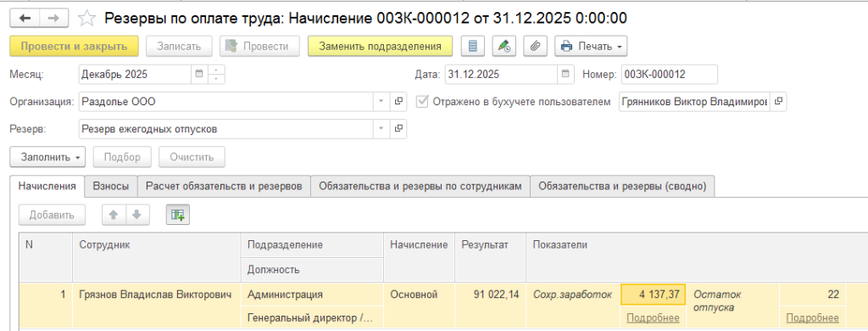This screenshot has height=331, width=868.
Task: Click Результат column header
Action: pyautogui.click(x=490, y=257)
